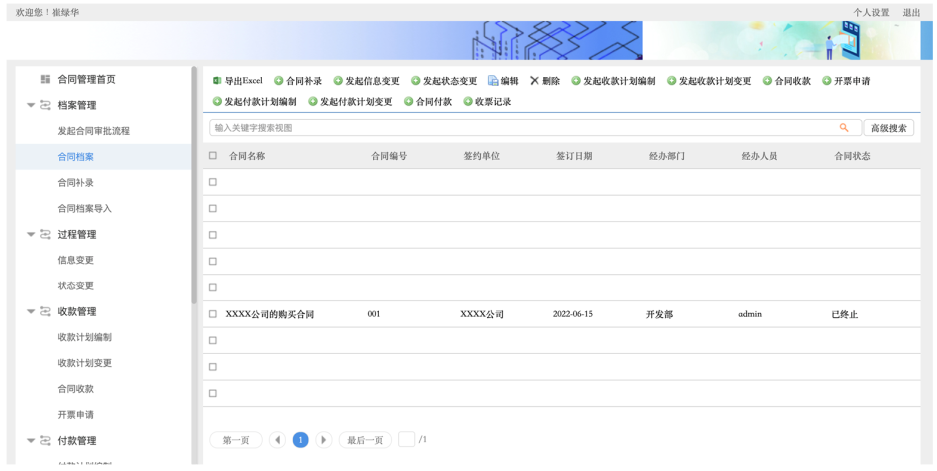Select the first empty row checkbox

pyautogui.click(x=213, y=182)
